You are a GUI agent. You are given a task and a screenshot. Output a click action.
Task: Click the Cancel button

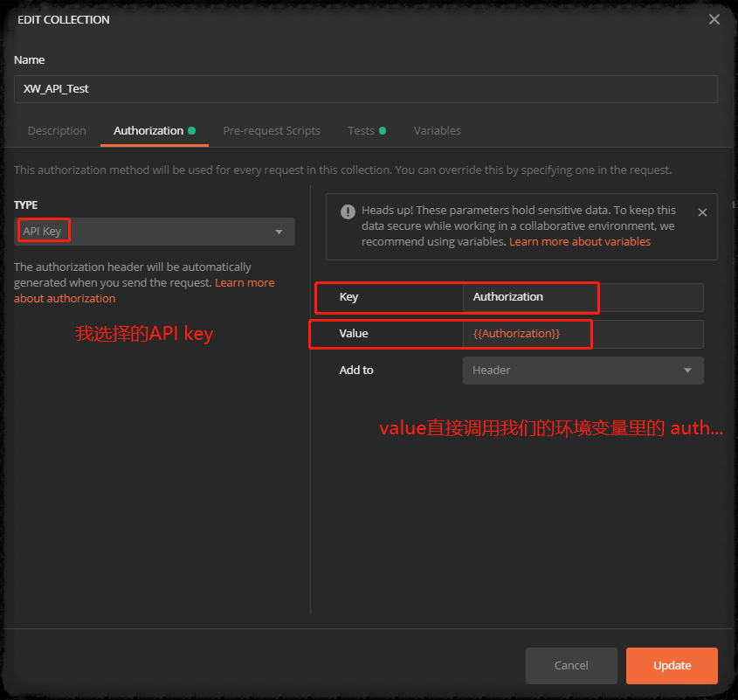(x=571, y=665)
